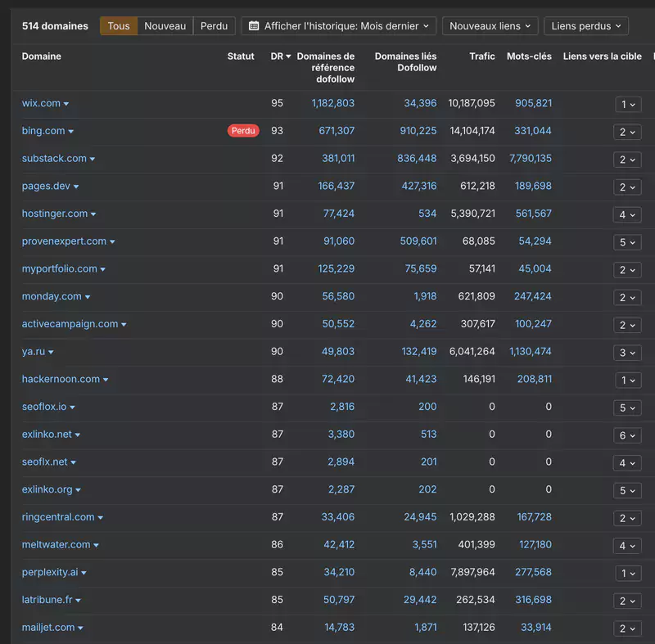Open the "Nouveaux liens" dropdown
This screenshot has width=655, height=644.
[x=490, y=25]
